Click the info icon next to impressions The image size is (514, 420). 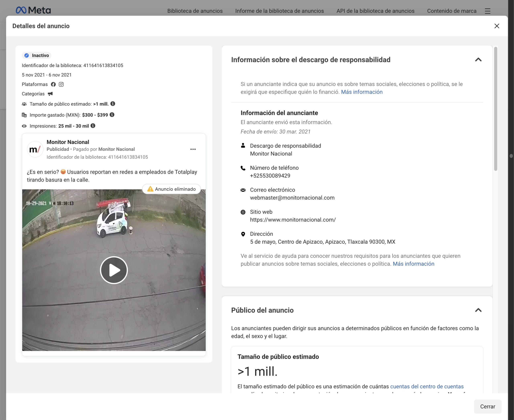93,126
